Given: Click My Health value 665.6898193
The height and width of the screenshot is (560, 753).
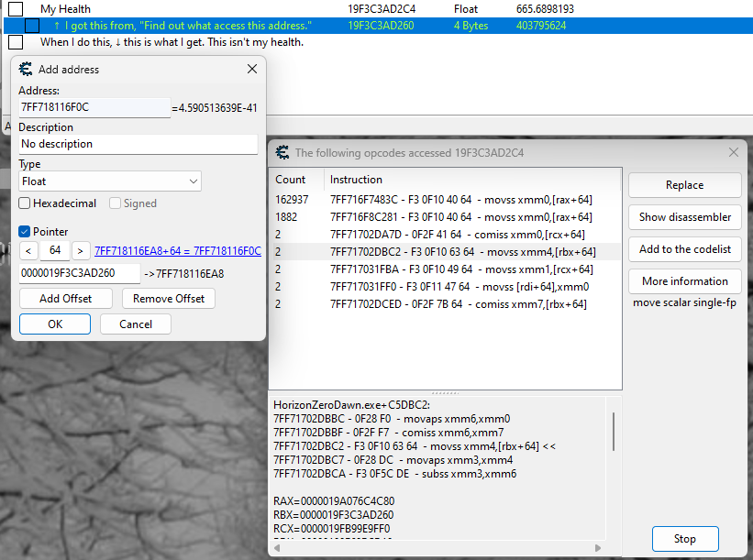Looking at the screenshot, I should tap(545, 8).
